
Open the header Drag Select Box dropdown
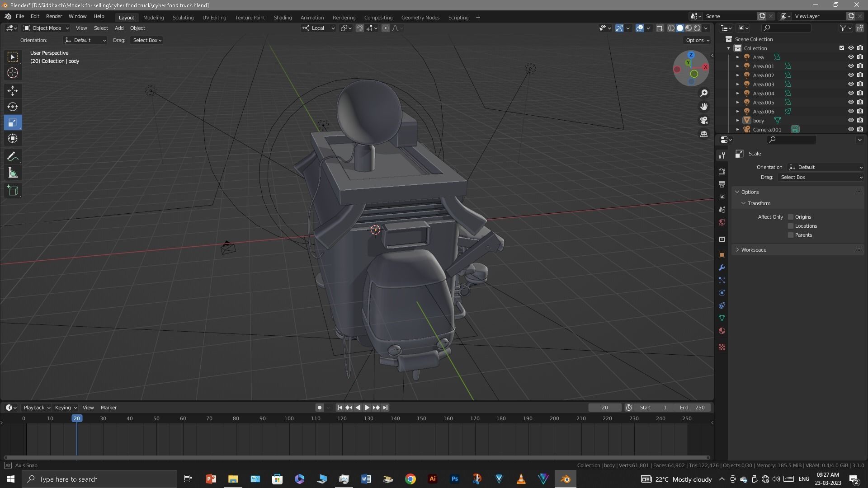click(x=147, y=40)
